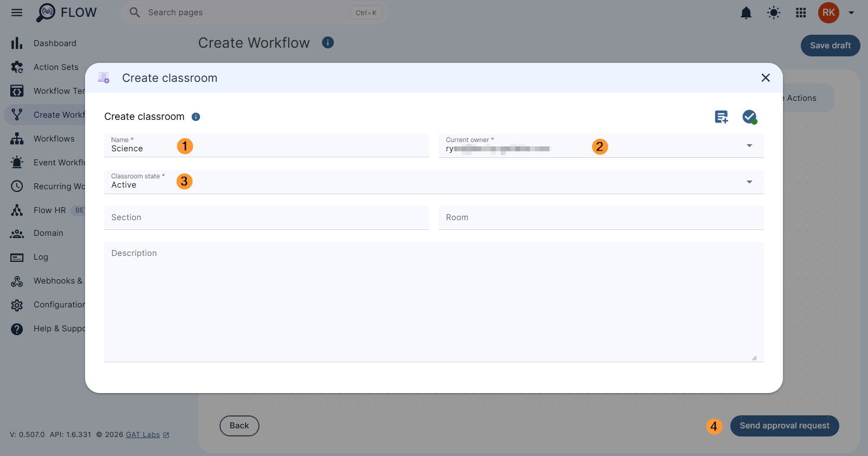The height and width of the screenshot is (456, 868).
Task: Open Recurring Workflows in the sidebar
Action: (59, 187)
